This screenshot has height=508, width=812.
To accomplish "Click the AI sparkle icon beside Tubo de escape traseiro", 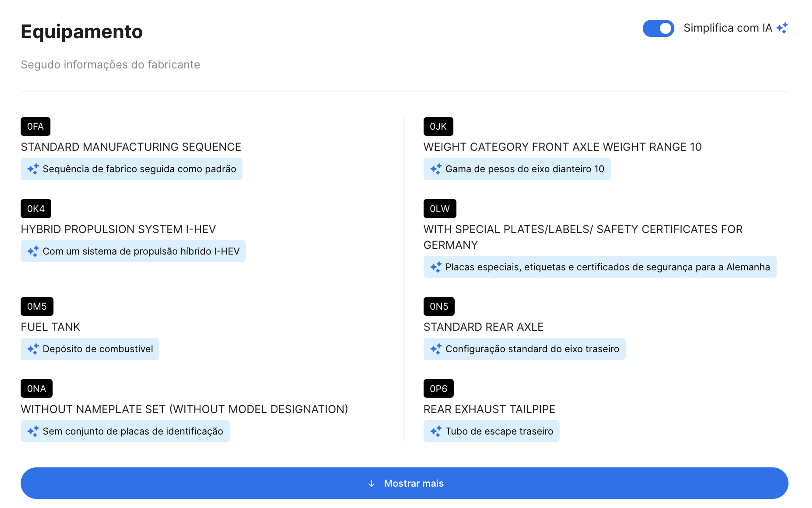I will coord(436,431).
